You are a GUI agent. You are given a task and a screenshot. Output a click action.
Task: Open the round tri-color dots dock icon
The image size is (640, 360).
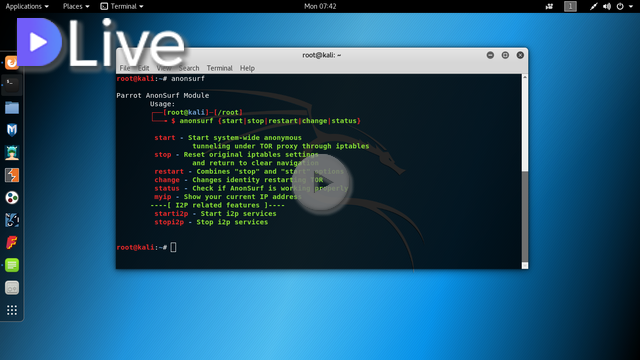tap(12, 198)
